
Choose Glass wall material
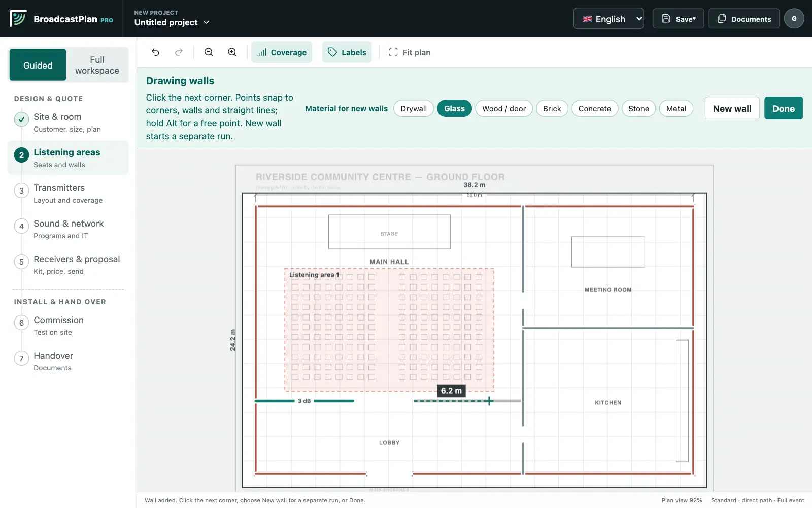[454, 108]
